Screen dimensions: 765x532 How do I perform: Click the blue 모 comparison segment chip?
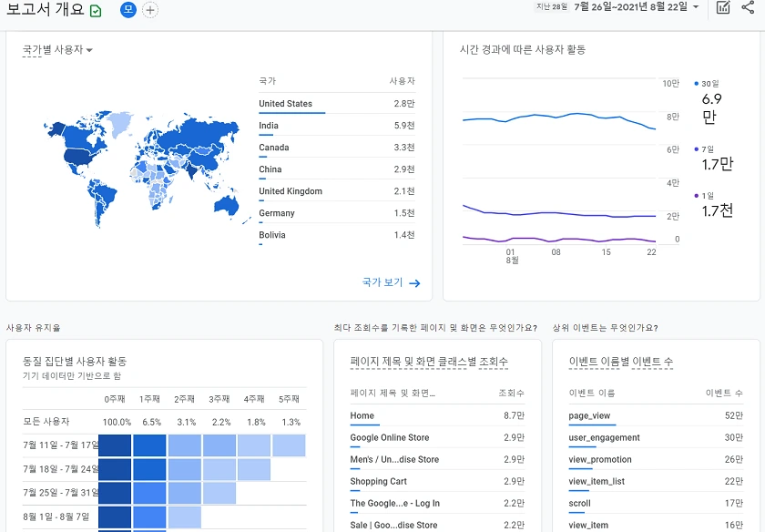point(128,10)
